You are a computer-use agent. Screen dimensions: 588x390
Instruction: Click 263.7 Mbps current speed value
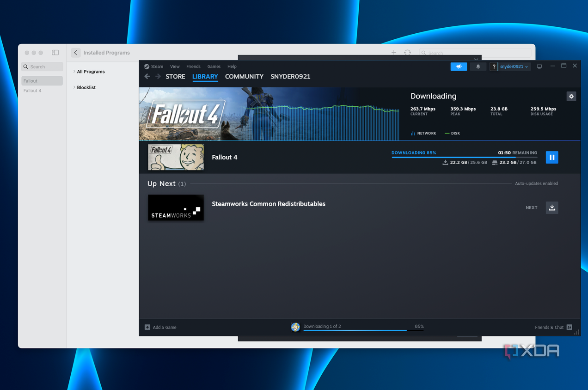(x=423, y=109)
